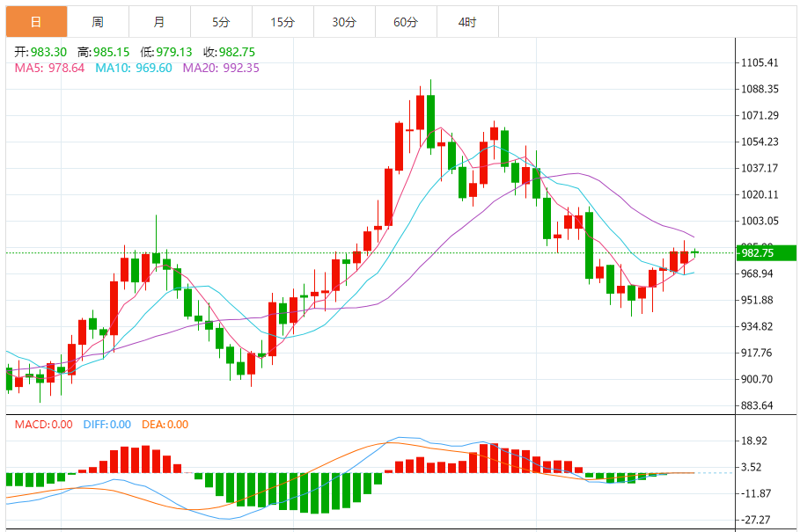Click the 1003.05 price axis label
Screen dimensions: 800x532
760,221
